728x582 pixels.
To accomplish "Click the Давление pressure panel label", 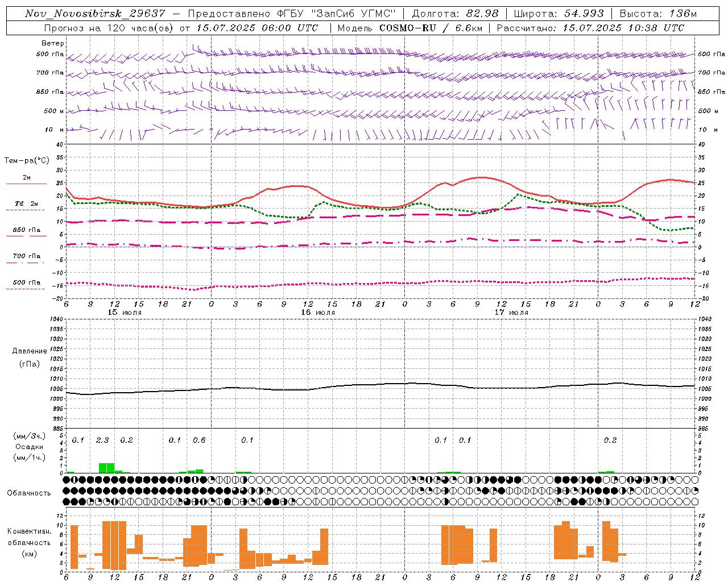I will (30, 351).
